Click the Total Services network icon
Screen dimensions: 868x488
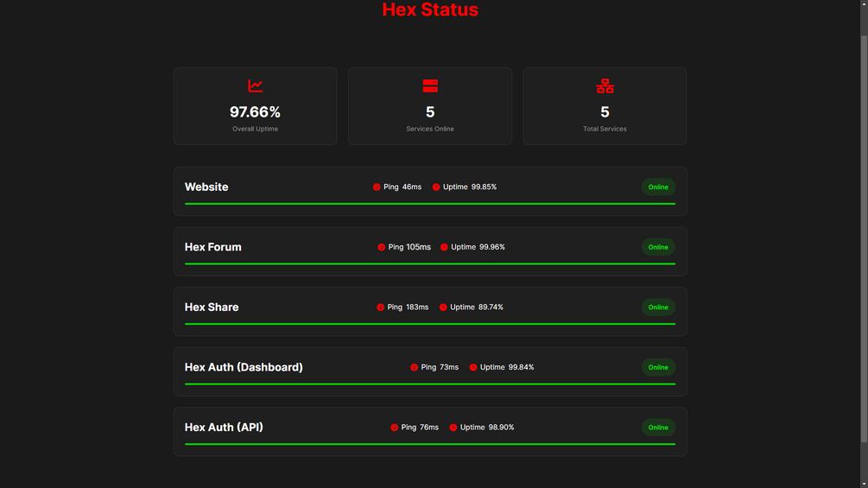click(x=605, y=86)
